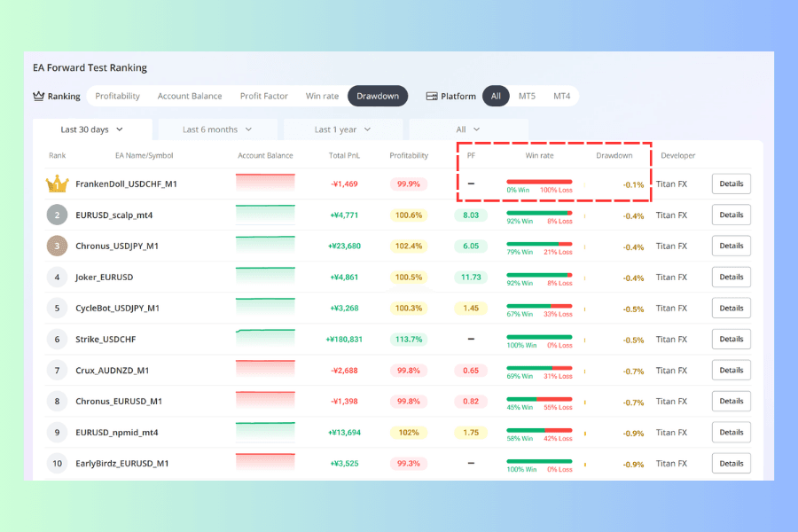This screenshot has width=798, height=532.
Task: Click the Account Balance column header
Action: (265, 155)
